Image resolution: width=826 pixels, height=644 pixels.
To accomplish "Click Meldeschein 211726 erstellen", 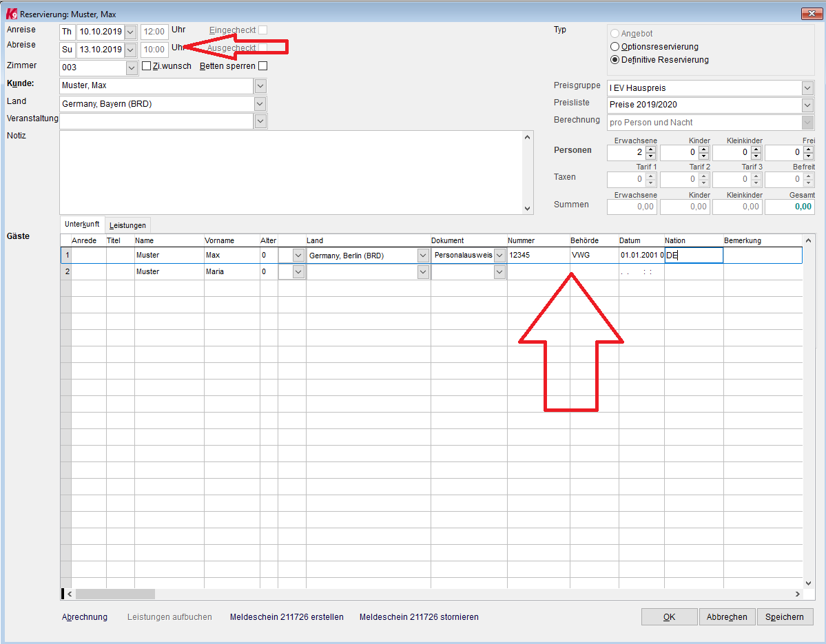I will [x=287, y=616].
